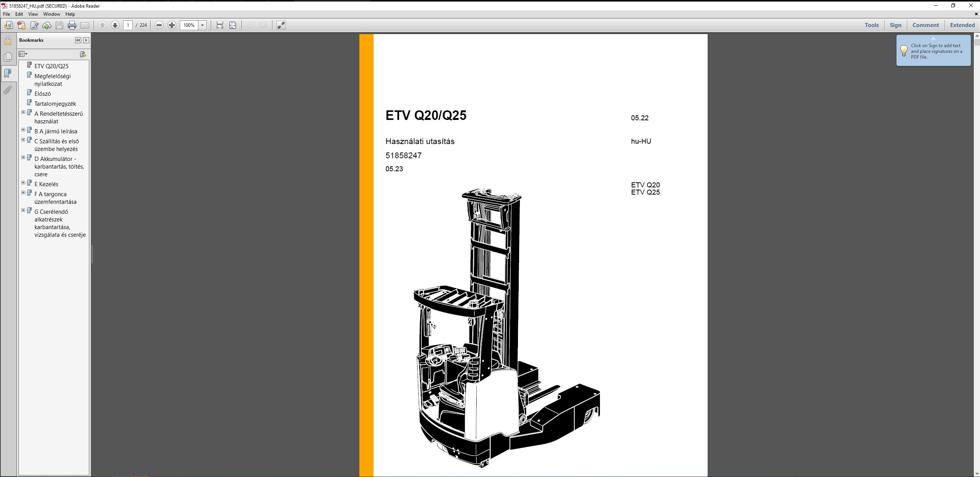The height and width of the screenshot is (477, 980).
Task: Select the Előszó bookmark
Action: tap(43, 94)
